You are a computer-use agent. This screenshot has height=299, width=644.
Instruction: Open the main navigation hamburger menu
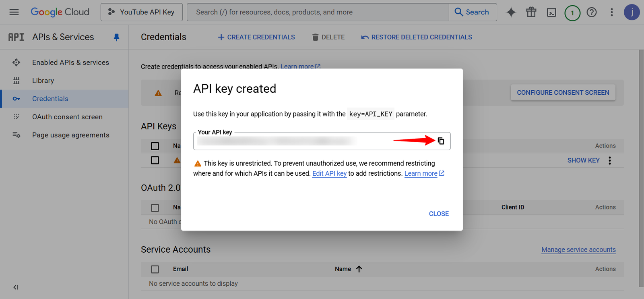point(14,12)
